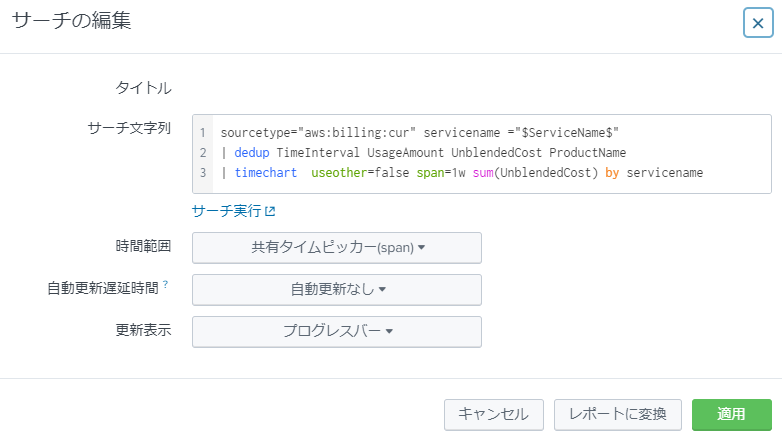Click the 時間範囲 label
782x443 pixels.
pos(144,246)
